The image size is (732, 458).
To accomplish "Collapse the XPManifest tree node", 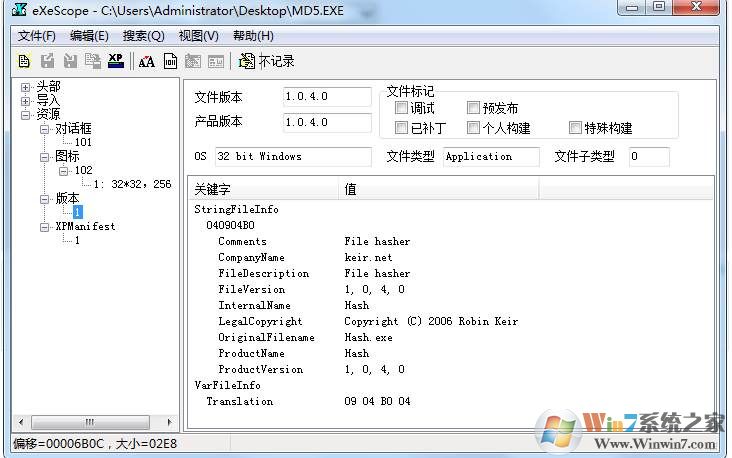I will (44, 227).
